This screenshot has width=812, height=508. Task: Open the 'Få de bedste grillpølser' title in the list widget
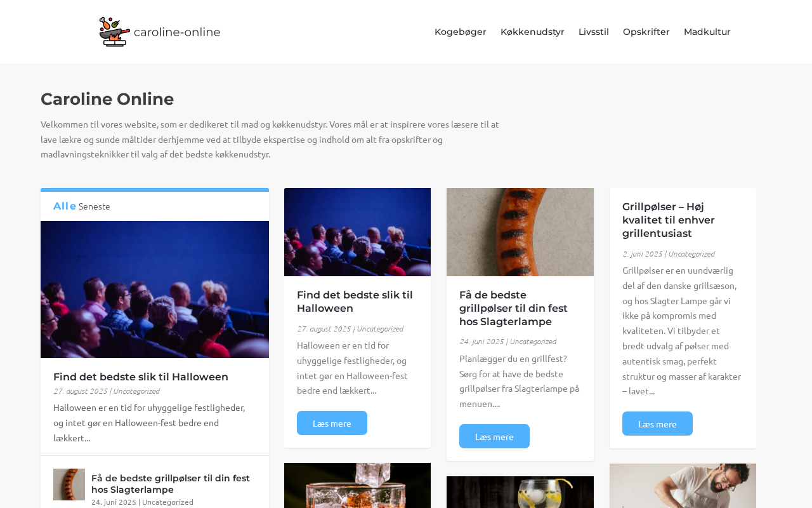click(x=171, y=484)
